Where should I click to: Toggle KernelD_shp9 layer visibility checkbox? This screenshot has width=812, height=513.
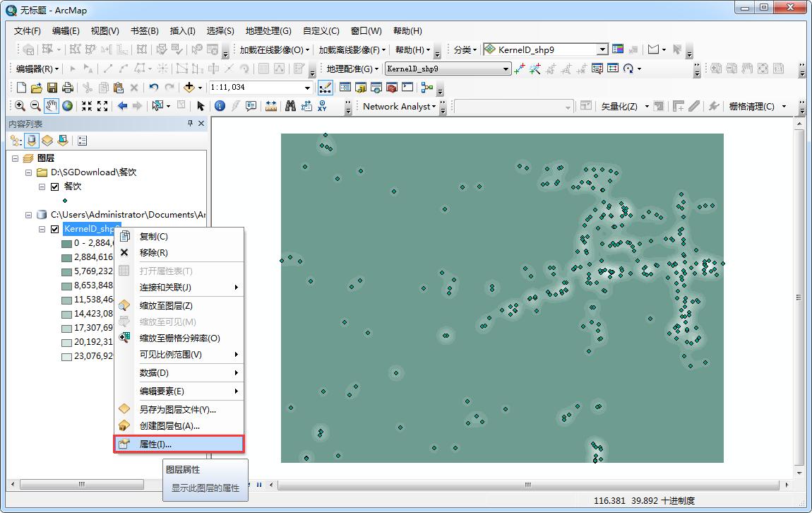point(54,229)
